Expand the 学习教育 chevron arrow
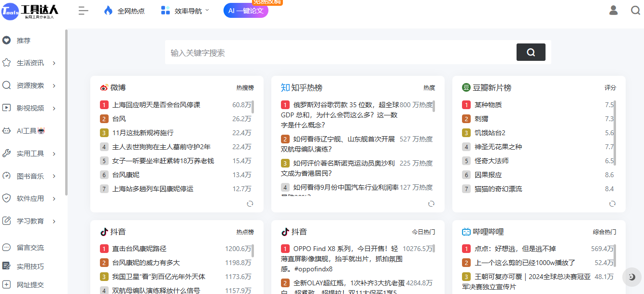644x294 pixels. (54, 222)
